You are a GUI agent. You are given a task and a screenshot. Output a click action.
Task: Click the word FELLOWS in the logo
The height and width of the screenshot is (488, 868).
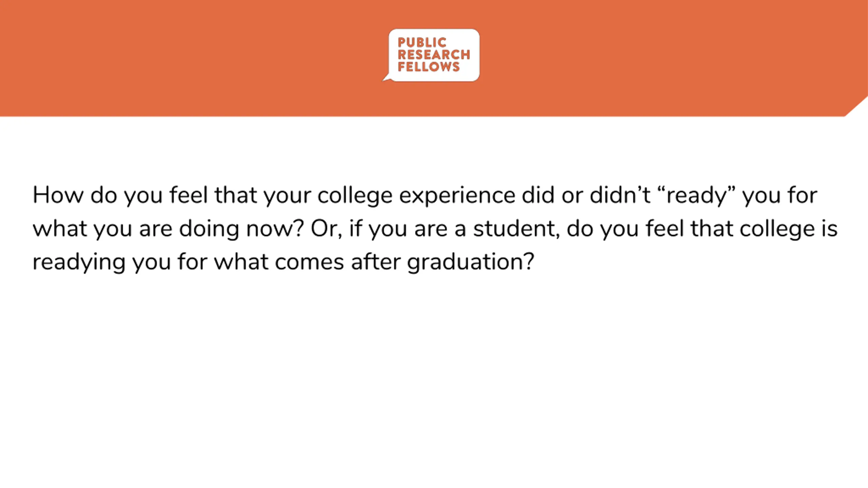429,67
